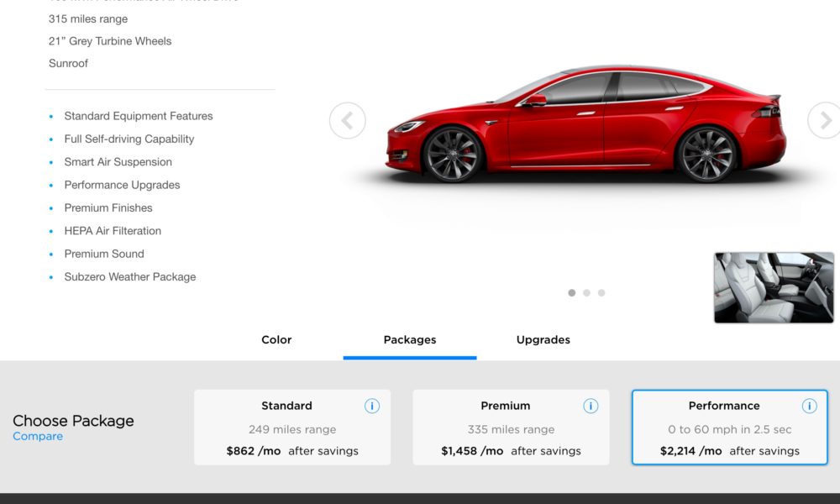Click "335 miles range" in Premium card

[511, 429]
